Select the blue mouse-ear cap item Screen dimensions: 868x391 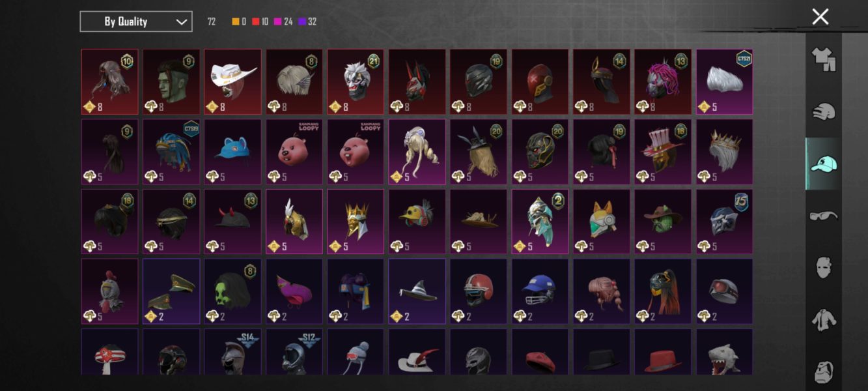232,152
